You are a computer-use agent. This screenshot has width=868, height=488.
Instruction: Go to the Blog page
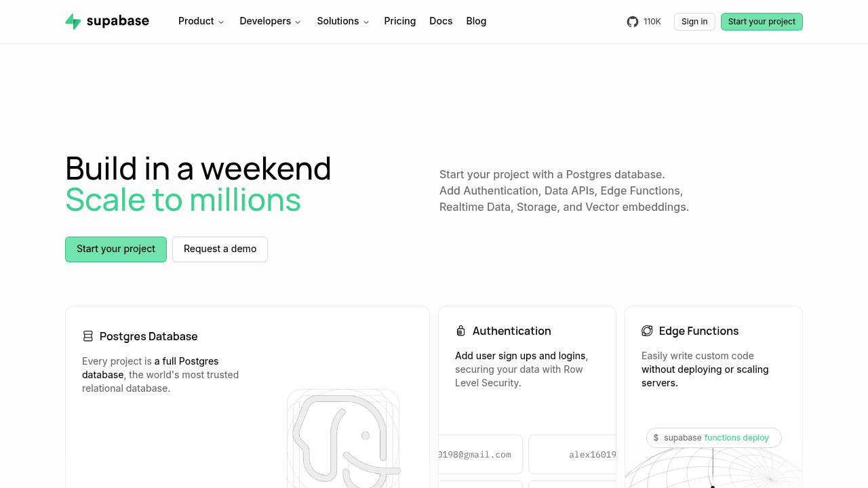click(x=476, y=21)
